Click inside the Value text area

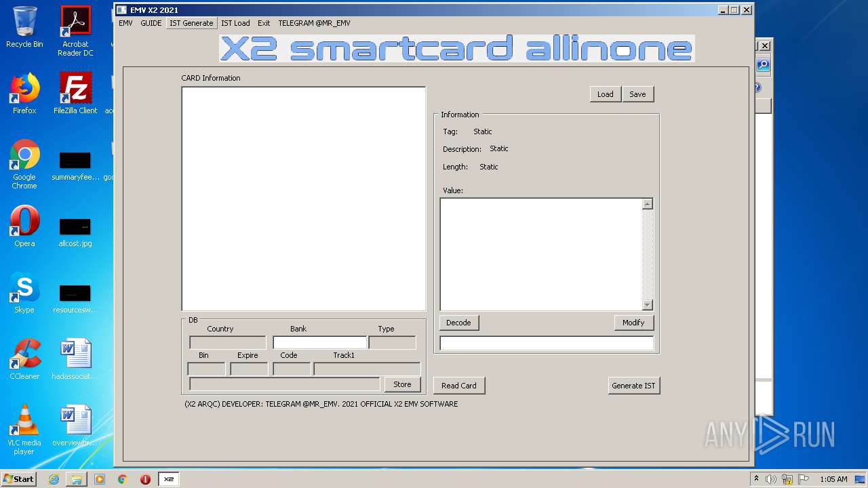coord(541,254)
